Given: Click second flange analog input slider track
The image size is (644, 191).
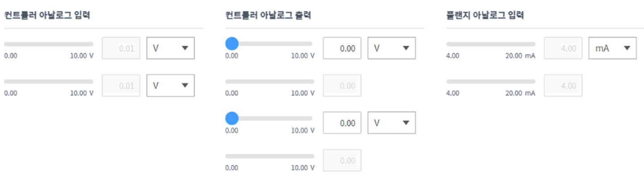Looking at the screenshot, I should (490, 82).
